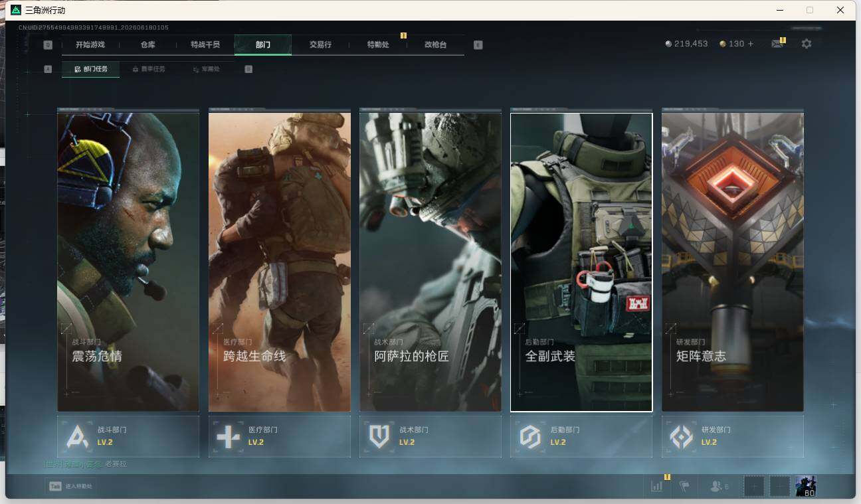This screenshot has width=861, height=504.
Task: Open the 特战干员 tab
Action: tap(205, 44)
